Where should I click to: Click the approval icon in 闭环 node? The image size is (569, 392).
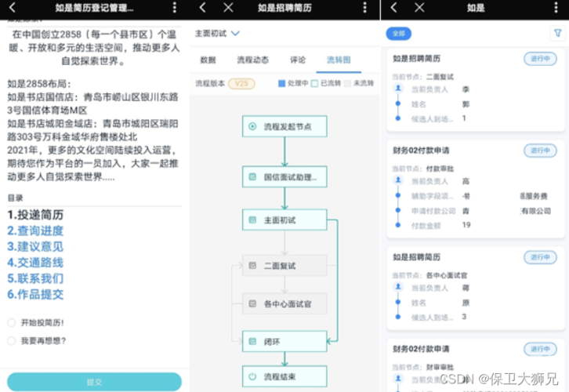(x=252, y=342)
